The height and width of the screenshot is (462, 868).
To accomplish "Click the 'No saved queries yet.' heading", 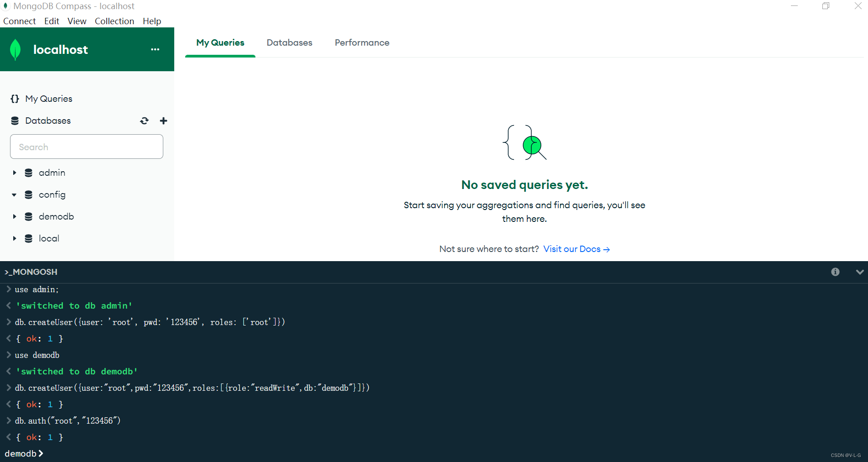I will pyautogui.click(x=525, y=185).
